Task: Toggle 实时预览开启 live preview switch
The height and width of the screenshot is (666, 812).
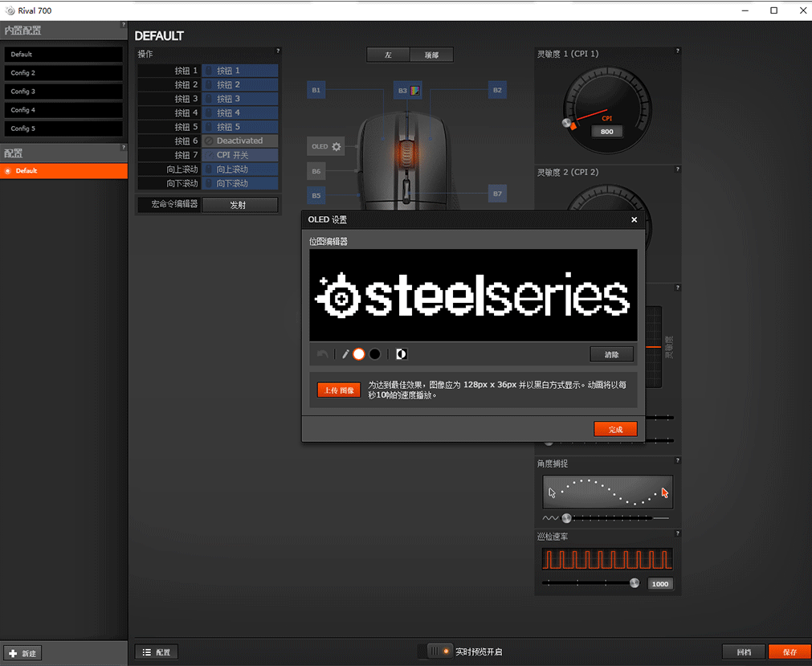Action: coord(435,652)
